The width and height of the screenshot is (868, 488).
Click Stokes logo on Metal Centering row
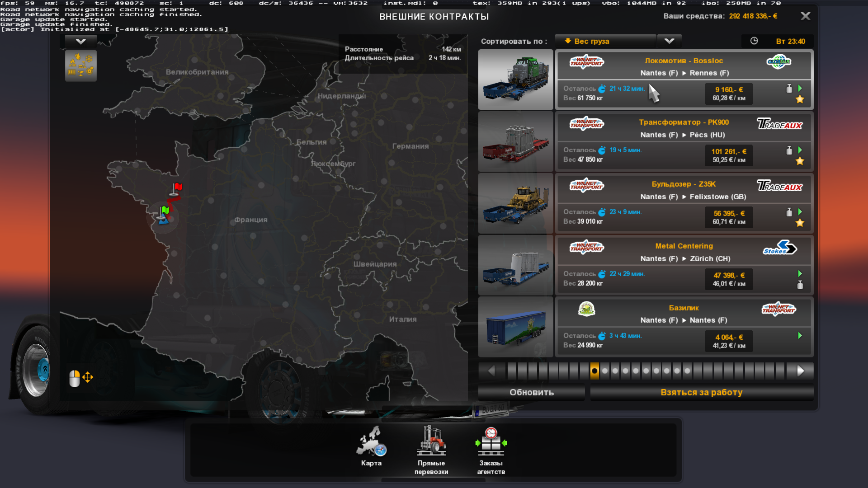point(780,248)
